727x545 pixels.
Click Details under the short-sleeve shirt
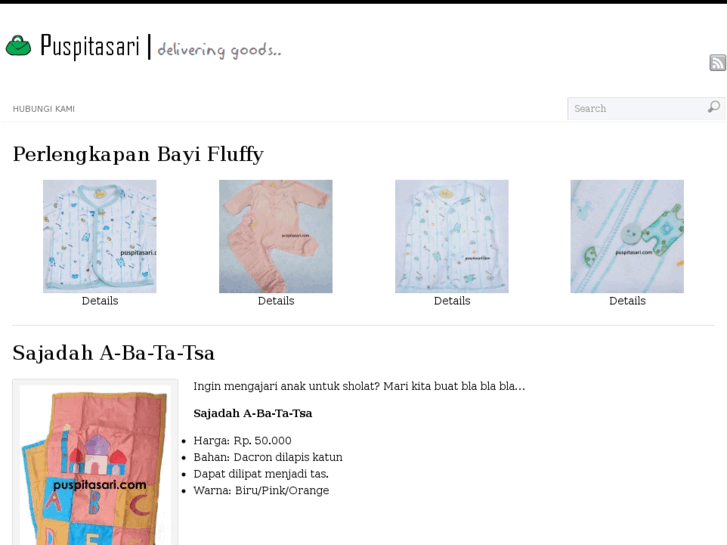click(x=100, y=301)
